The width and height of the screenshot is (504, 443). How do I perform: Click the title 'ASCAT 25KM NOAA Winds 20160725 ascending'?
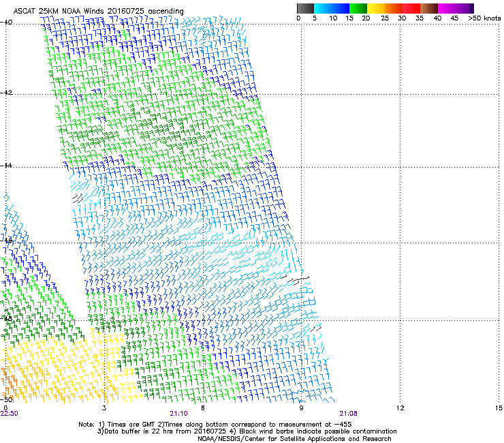coord(98,12)
